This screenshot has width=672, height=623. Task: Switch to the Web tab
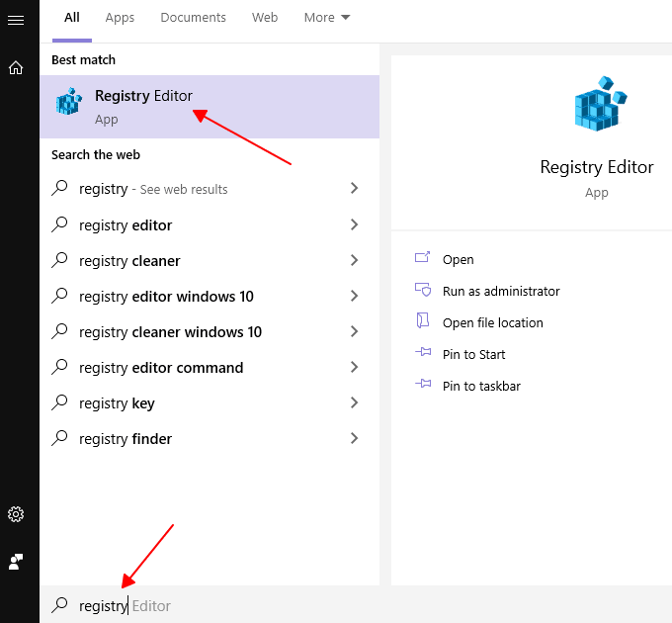pos(265,18)
